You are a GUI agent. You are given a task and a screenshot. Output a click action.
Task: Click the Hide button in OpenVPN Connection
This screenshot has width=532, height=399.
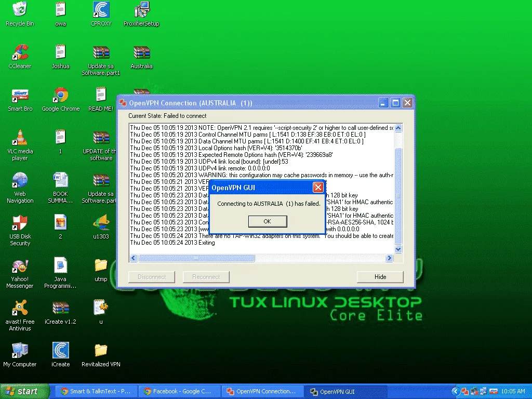tap(380, 277)
